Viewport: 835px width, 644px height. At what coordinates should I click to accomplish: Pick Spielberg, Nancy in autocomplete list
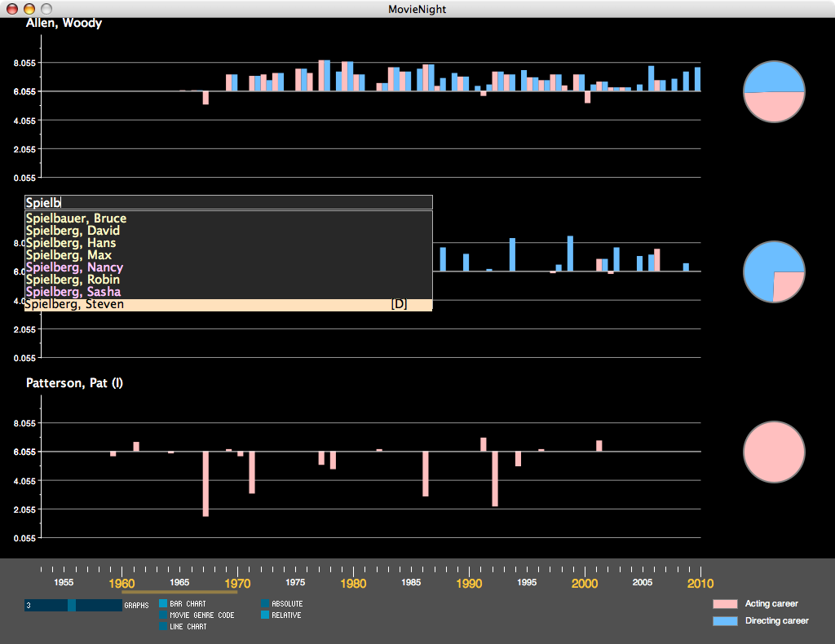coord(75,267)
